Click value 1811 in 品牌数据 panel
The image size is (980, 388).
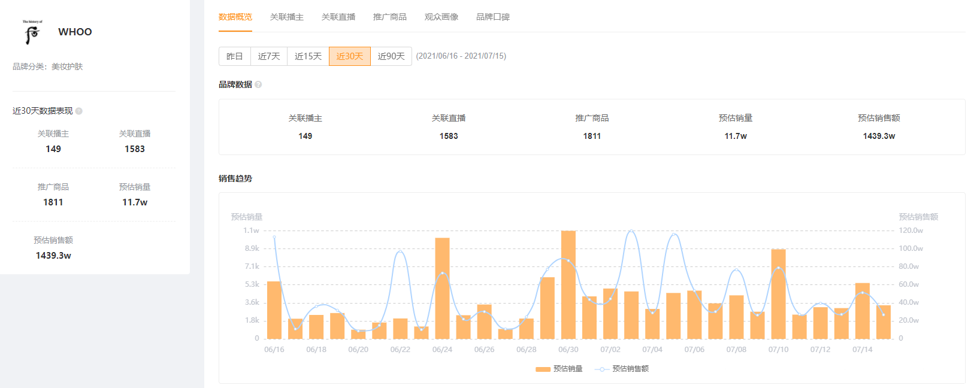click(592, 136)
